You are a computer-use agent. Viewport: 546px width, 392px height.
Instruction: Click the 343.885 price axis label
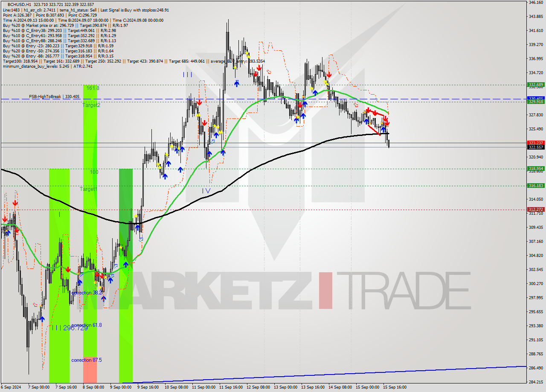click(x=536, y=17)
